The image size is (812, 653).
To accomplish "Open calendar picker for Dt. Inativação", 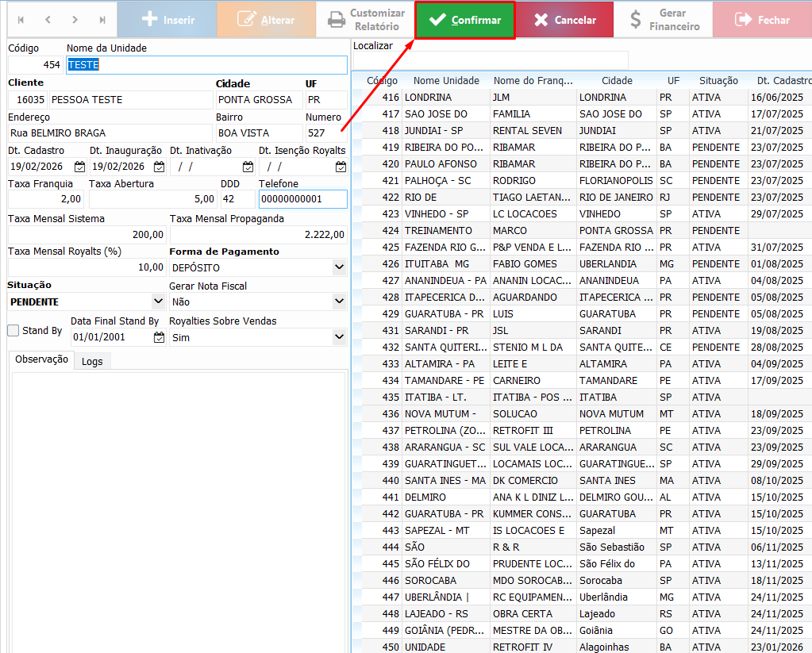I will coord(248,167).
